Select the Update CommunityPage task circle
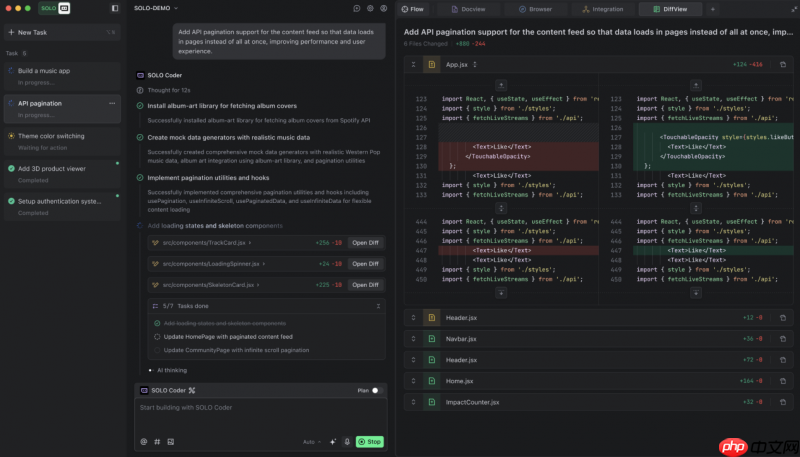Screen dimensions: 800x457 coord(156,350)
